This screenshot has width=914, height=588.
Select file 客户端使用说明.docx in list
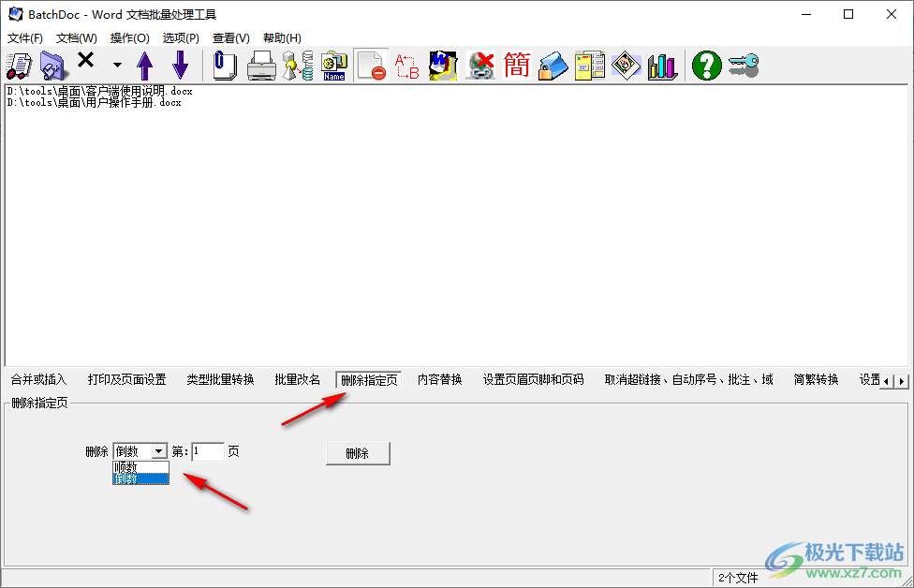click(x=99, y=92)
